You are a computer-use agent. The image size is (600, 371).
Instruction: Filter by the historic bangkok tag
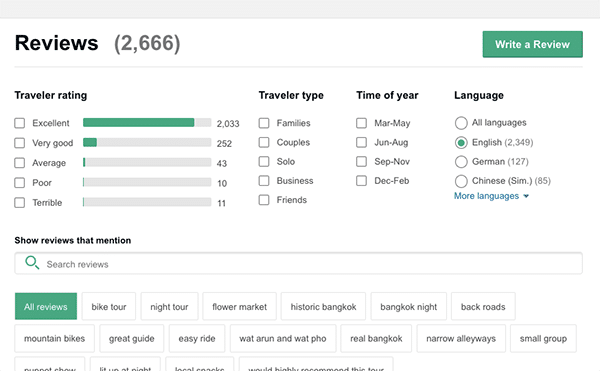tap(323, 306)
